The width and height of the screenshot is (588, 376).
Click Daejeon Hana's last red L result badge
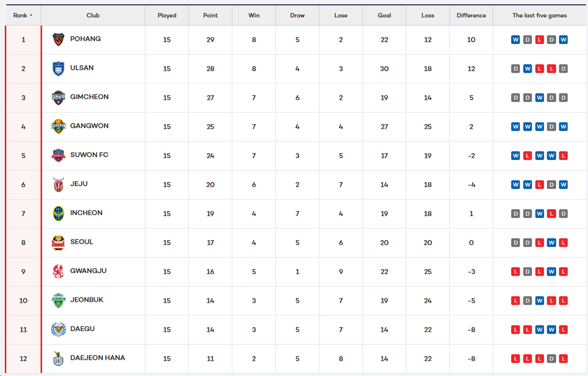[563, 359]
